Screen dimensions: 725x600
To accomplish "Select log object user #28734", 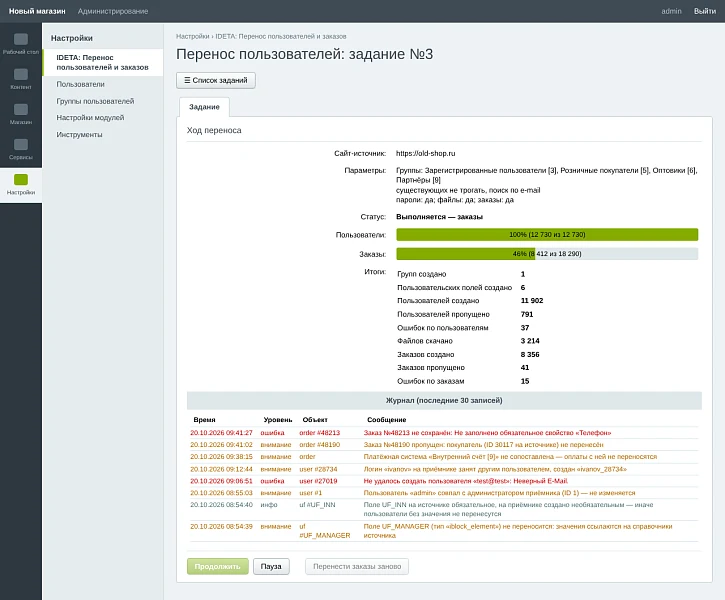I will pyautogui.click(x=318, y=469).
